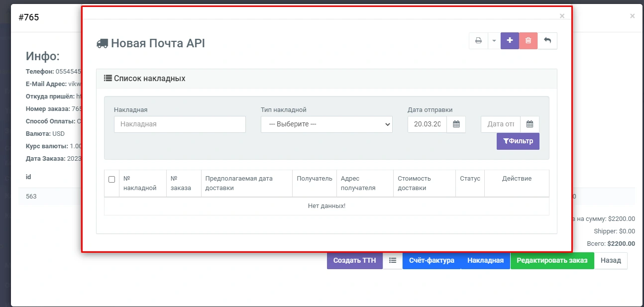The image size is (644, 307).
Task: Click the Накладная text input field
Action: (x=180, y=124)
